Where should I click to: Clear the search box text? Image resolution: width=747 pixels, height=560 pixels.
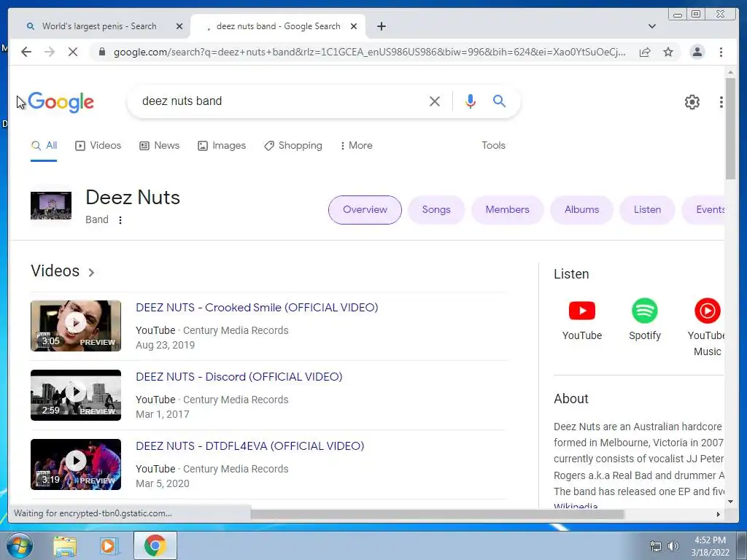[x=435, y=101]
